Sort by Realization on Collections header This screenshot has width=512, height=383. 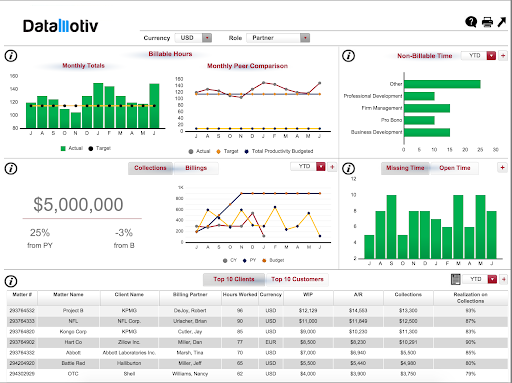click(x=470, y=298)
